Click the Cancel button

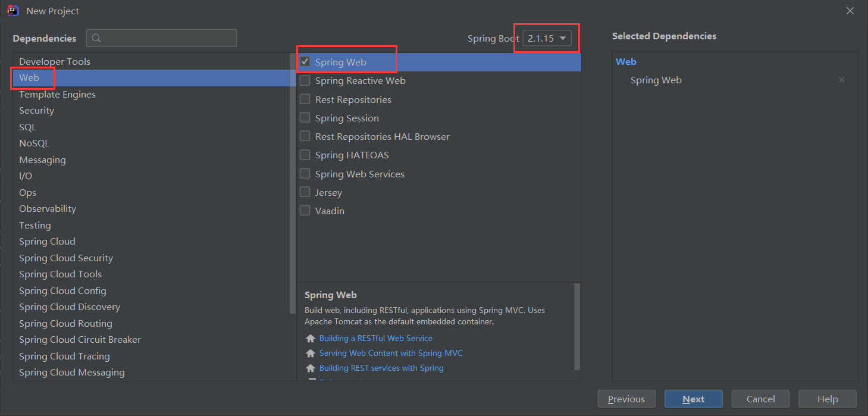click(760, 399)
